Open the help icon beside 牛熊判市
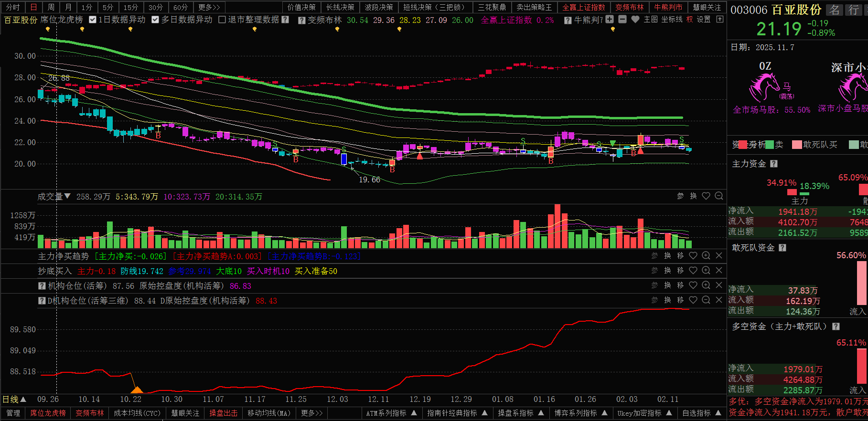 (x=568, y=20)
